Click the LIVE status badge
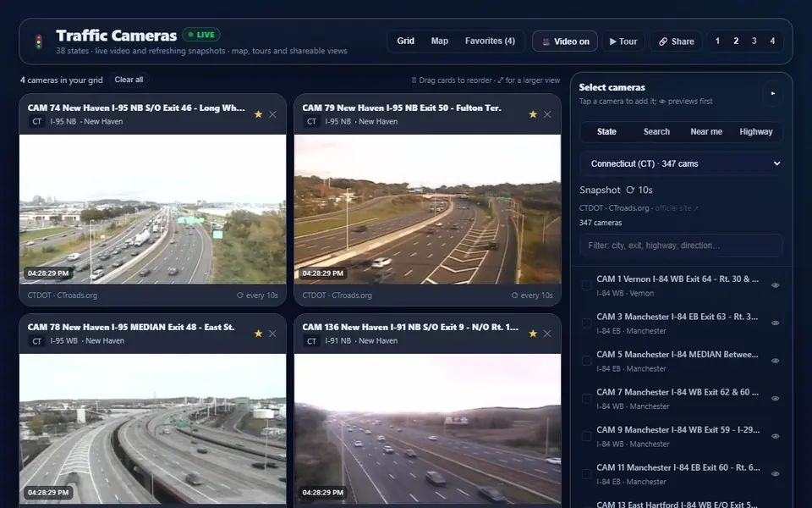 point(201,35)
